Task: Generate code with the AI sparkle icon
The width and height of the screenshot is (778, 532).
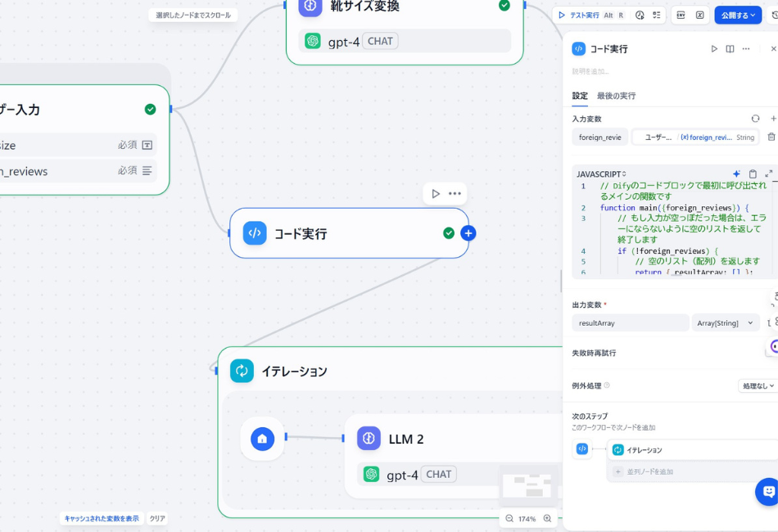Action: click(735, 174)
